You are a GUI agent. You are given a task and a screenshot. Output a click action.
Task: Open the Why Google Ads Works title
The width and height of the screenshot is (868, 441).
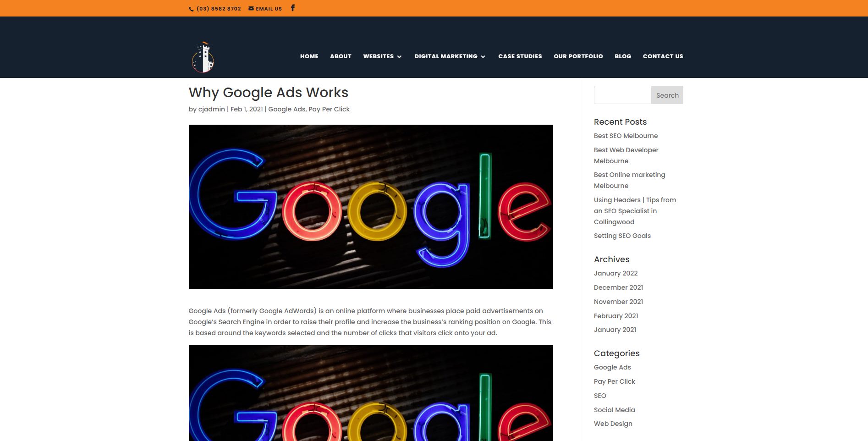(x=269, y=93)
